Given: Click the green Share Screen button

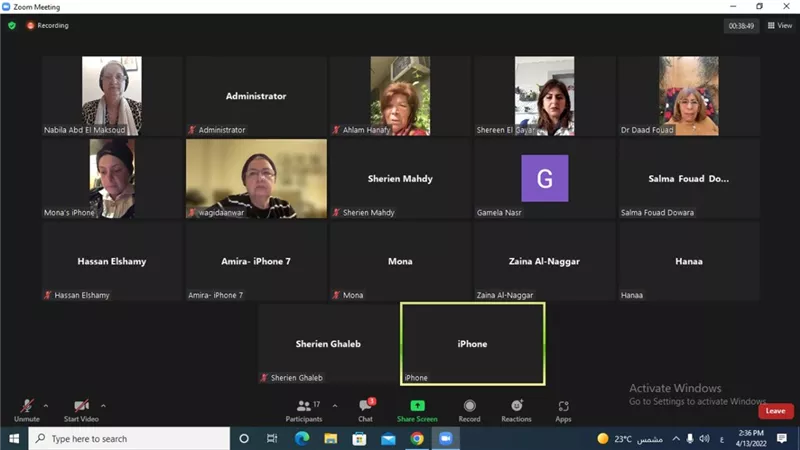Looking at the screenshot, I should [x=417, y=410].
